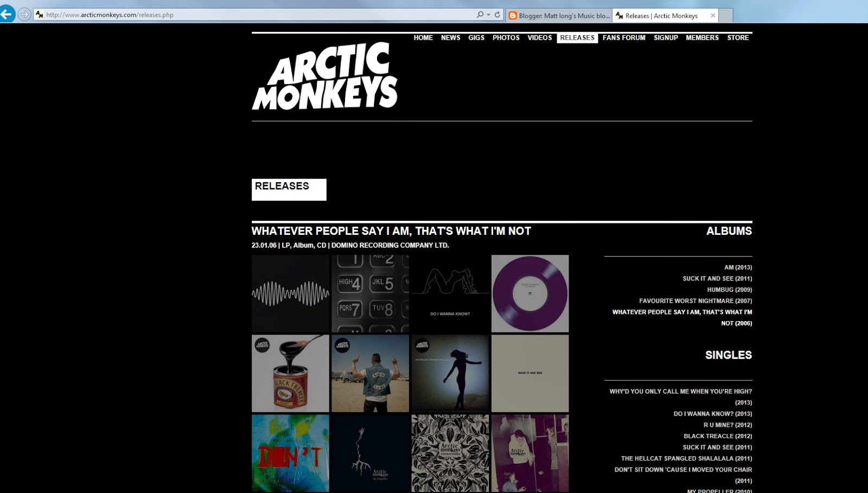Click the refresh icon in address bar
The height and width of the screenshot is (493, 868).
[497, 15]
